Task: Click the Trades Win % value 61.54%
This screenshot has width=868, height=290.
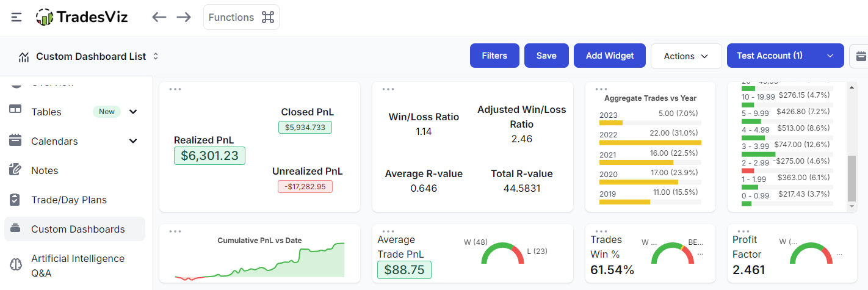Action: 612,269
